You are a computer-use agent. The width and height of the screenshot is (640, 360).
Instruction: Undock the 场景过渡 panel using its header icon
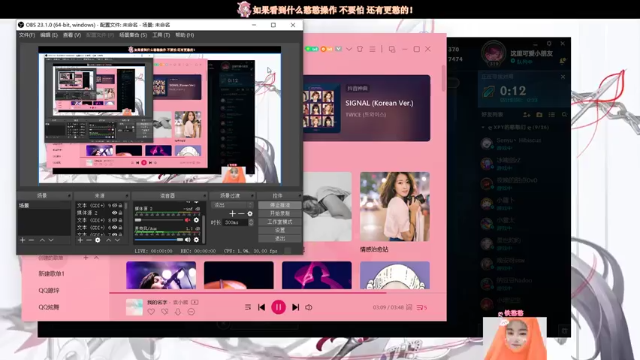[252, 196]
